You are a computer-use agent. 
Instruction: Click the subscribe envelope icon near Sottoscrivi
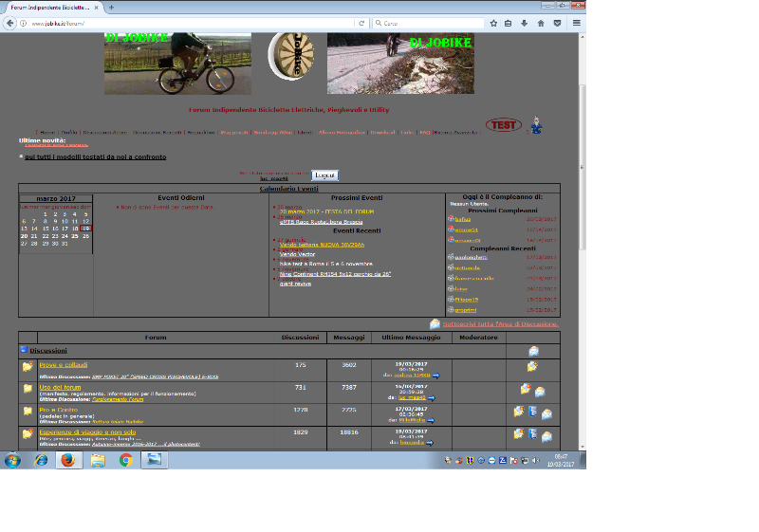tap(435, 324)
